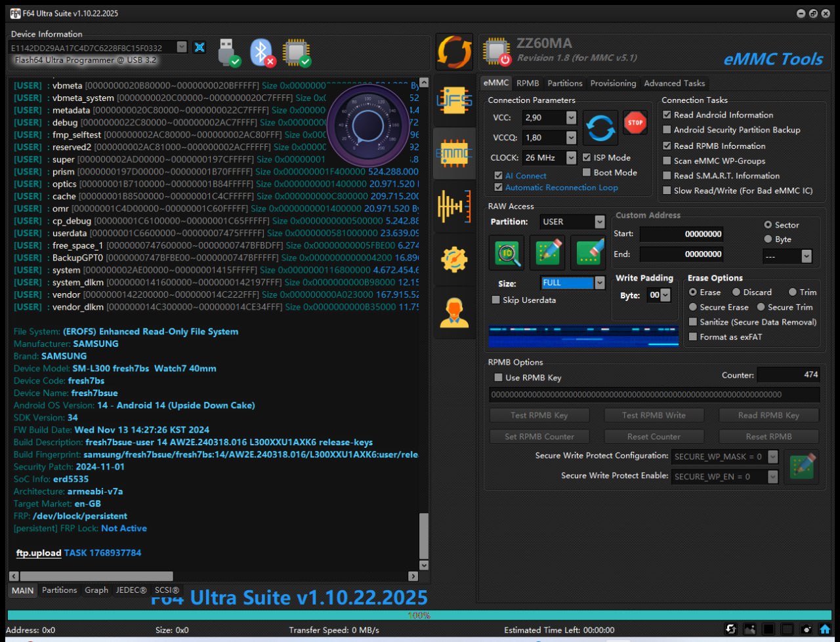Image resolution: width=840 pixels, height=642 pixels.
Task: Click the blue home icon in status bar
Action: click(826, 630)
